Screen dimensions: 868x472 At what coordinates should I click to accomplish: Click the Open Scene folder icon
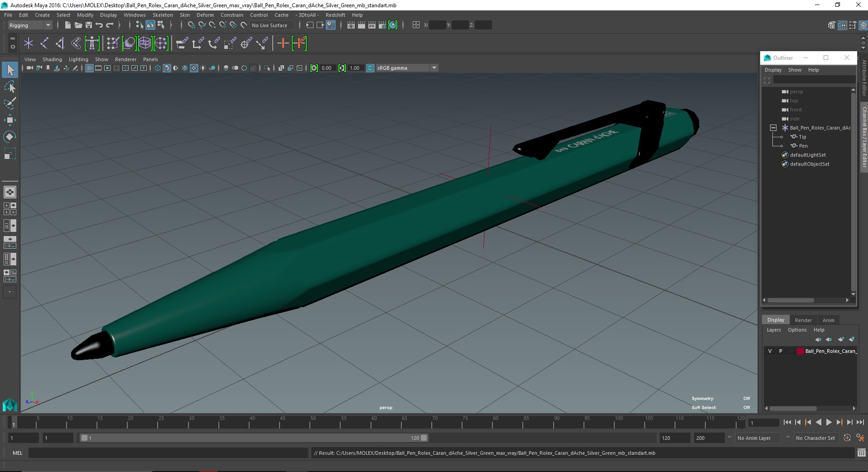coord(78,25)
